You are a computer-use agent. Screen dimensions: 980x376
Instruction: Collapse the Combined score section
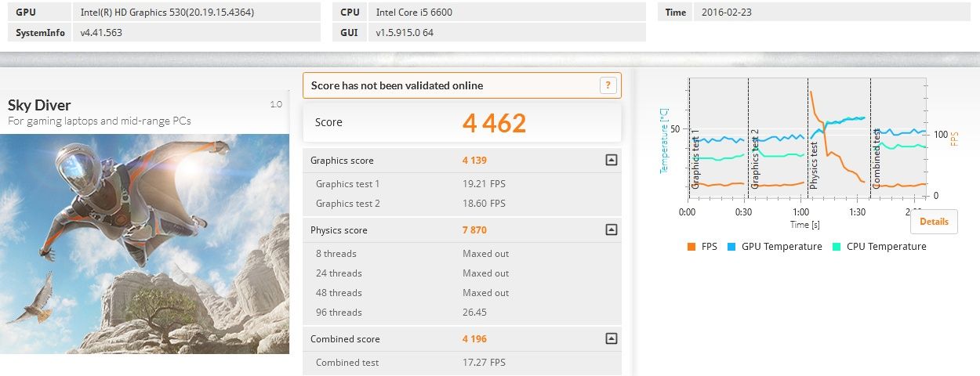coord(612,338)
